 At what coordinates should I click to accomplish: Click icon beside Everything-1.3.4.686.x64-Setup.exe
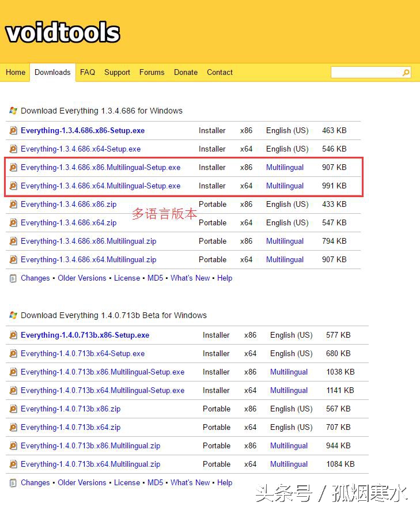pos(13,149)
